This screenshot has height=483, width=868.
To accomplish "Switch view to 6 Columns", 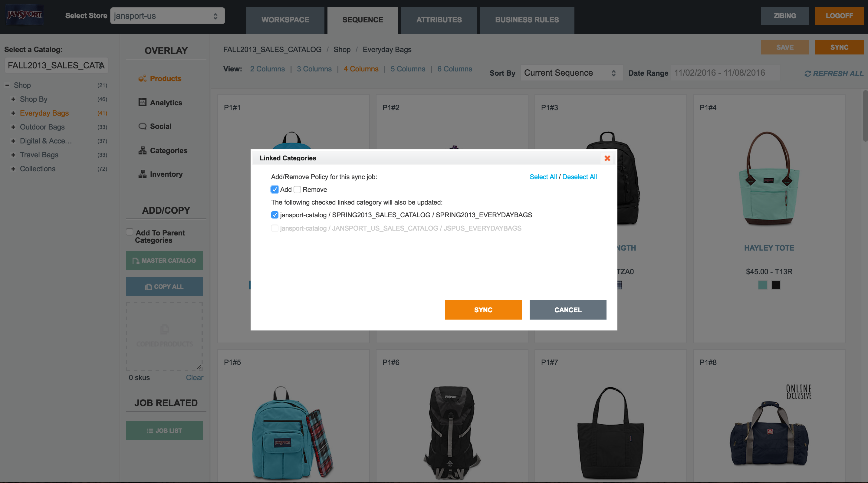I will point(455,69).
